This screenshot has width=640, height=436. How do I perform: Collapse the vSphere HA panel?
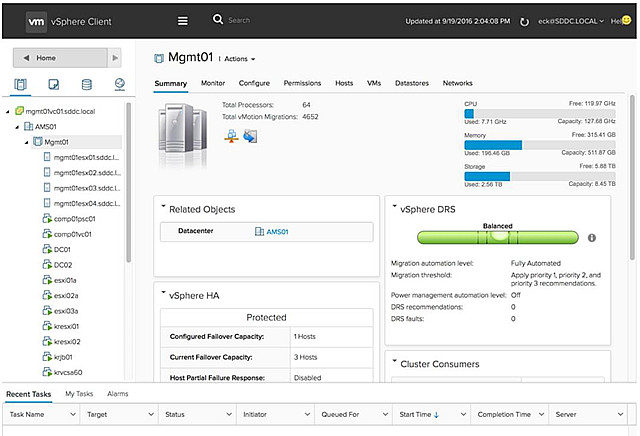pos(163,293)
